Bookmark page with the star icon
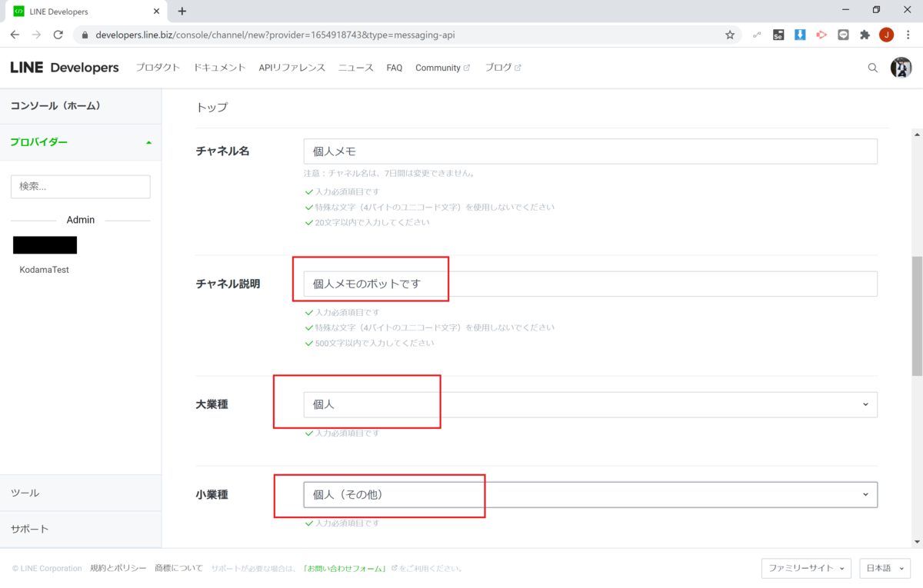The image size is (923, 588). (730, 35)
